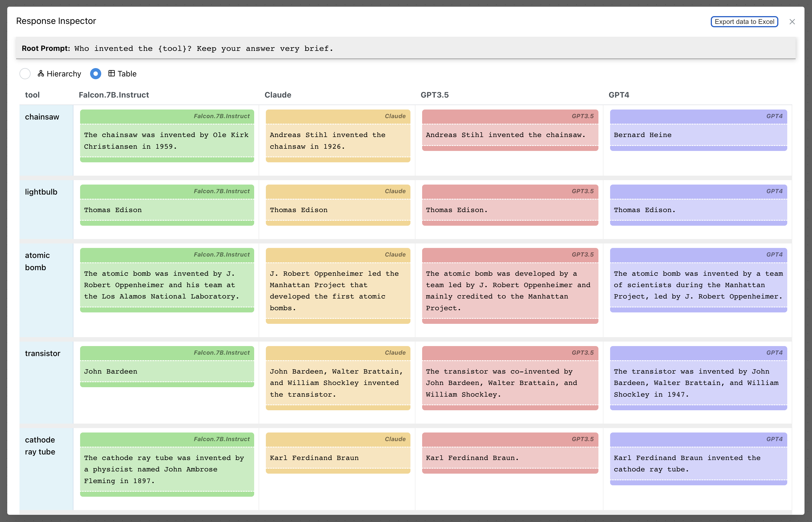Viewport: 812px width, 522px height.
Task: Select the chainsaw row label
Action: click(42, 117)
